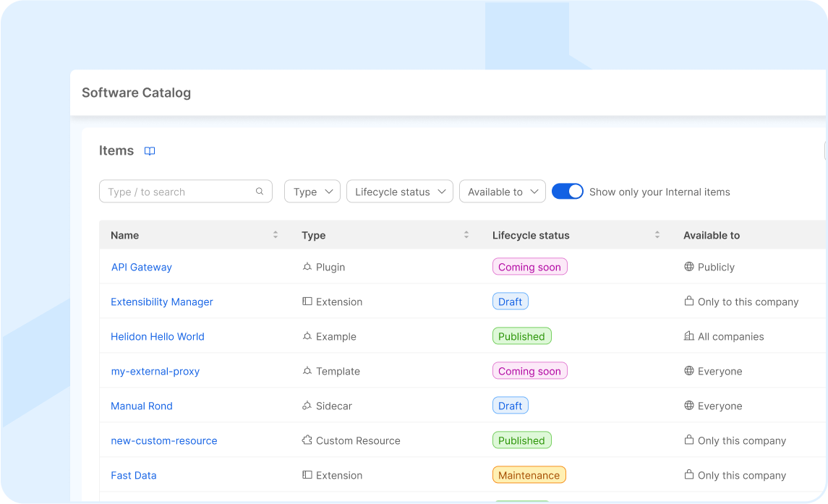Viewport: 828px width, 504px height.
Task: Click Example type text in Helidon row
Action: [x=336, y=336]
